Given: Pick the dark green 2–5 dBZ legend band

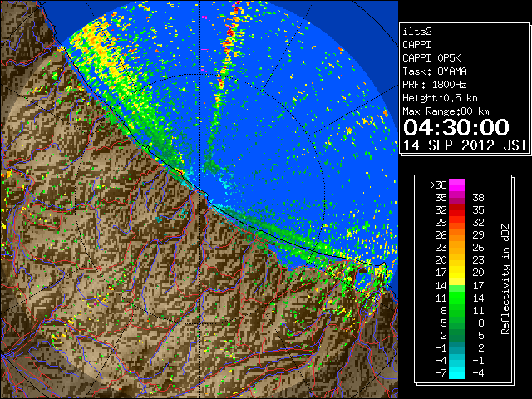Looking at the screenshot, I should pyautogui.click(x=457, y=335).
